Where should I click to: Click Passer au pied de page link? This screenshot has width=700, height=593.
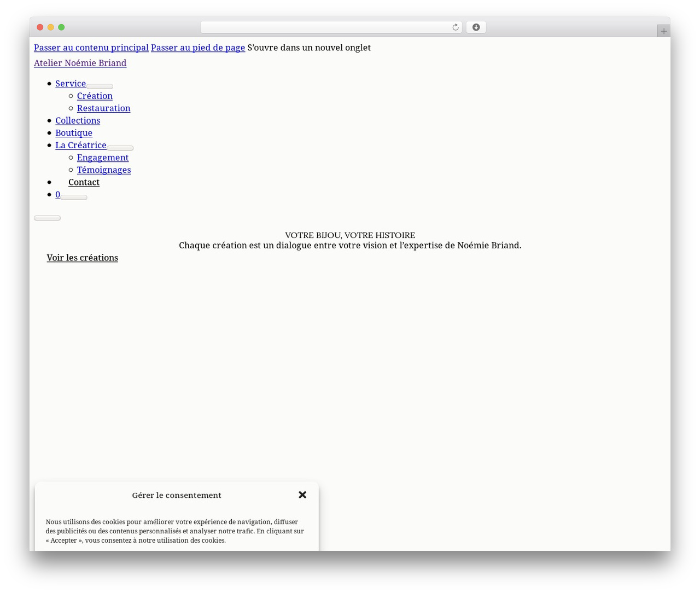[x=198, y=48]
